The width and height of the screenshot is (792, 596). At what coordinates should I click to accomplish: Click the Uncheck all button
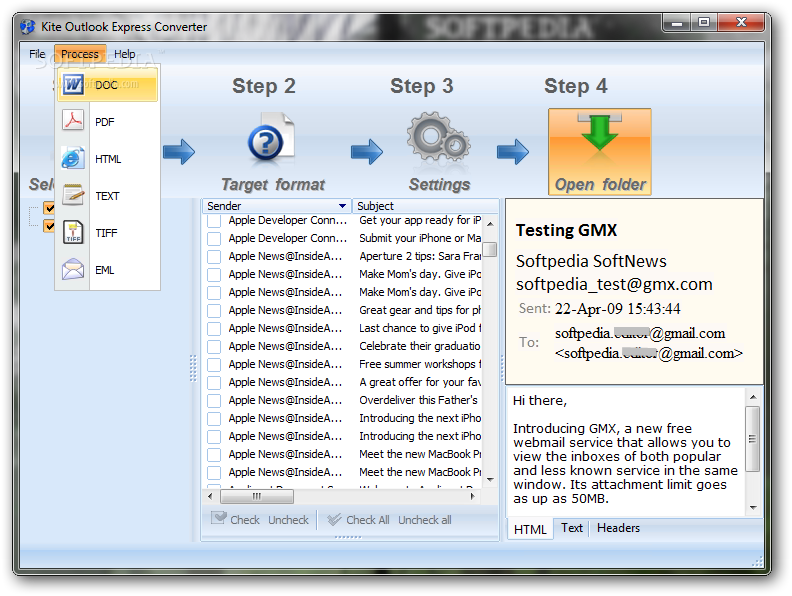424,520
